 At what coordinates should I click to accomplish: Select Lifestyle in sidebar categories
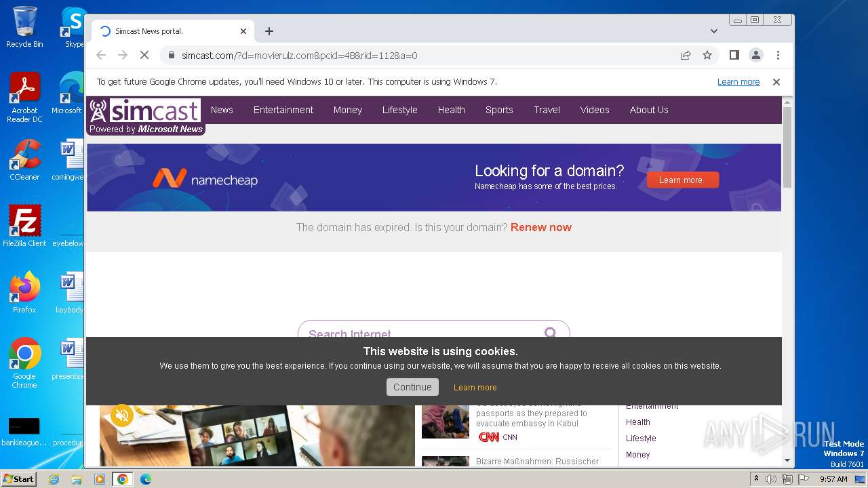tap(641, 439)
